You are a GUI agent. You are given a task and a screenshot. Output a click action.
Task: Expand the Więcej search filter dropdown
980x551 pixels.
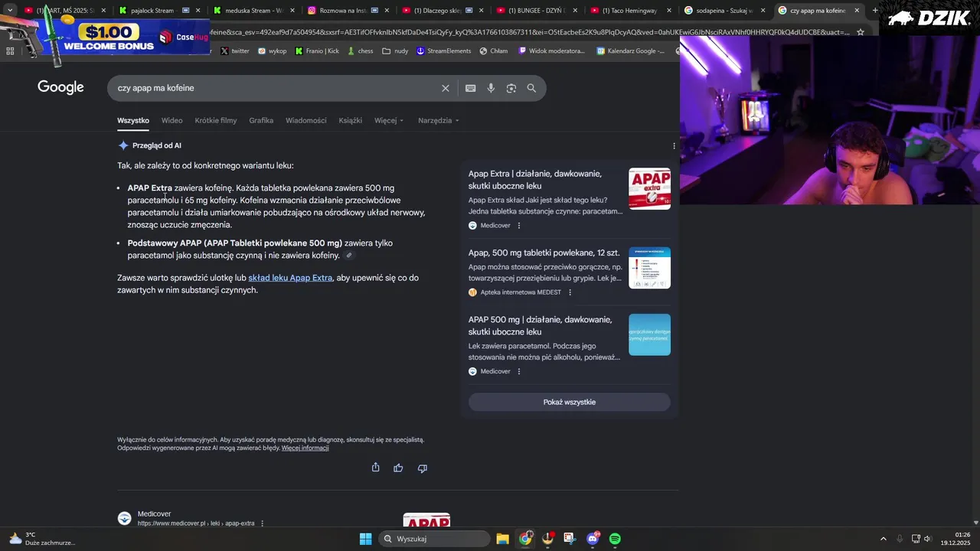(x=389, y=121)
